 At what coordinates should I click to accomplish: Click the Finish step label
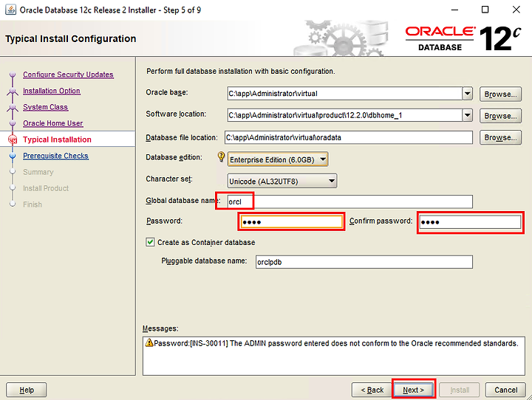(33, 204)
